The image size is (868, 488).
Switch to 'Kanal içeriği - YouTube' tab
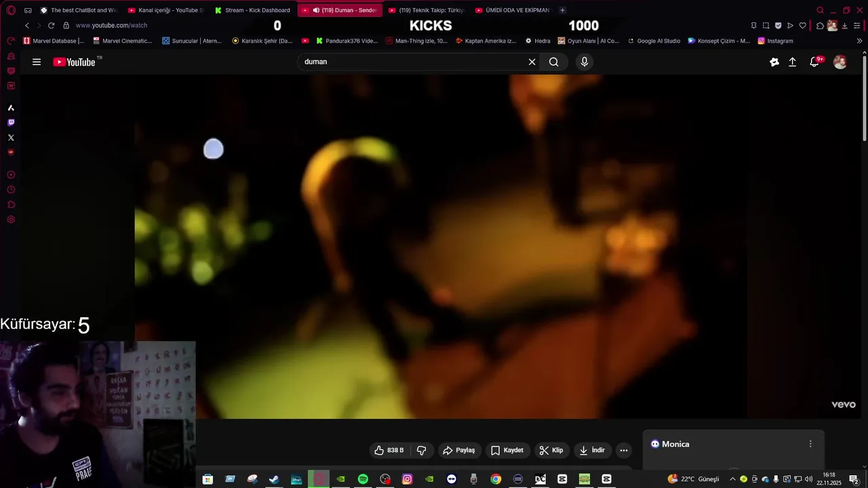click(166, 10)
